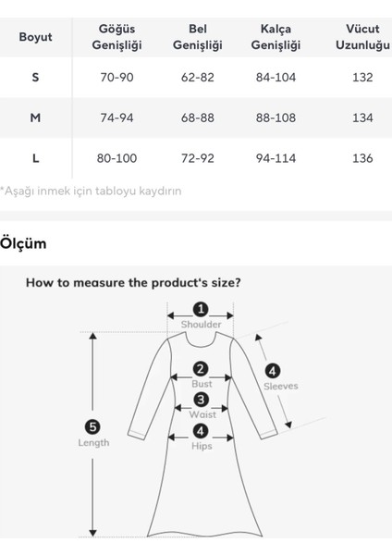Click the number 2 Bust marker

pos(201,369)
